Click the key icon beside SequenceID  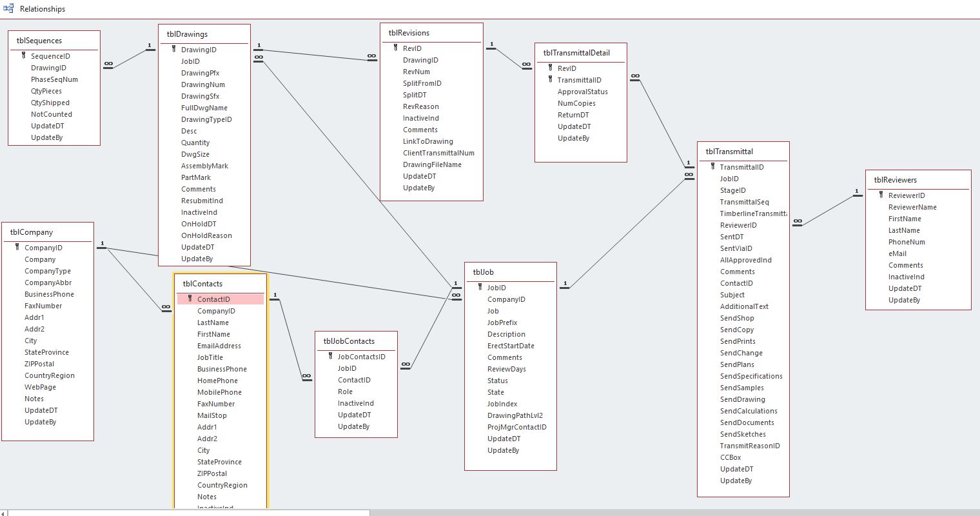coord(23,56)
